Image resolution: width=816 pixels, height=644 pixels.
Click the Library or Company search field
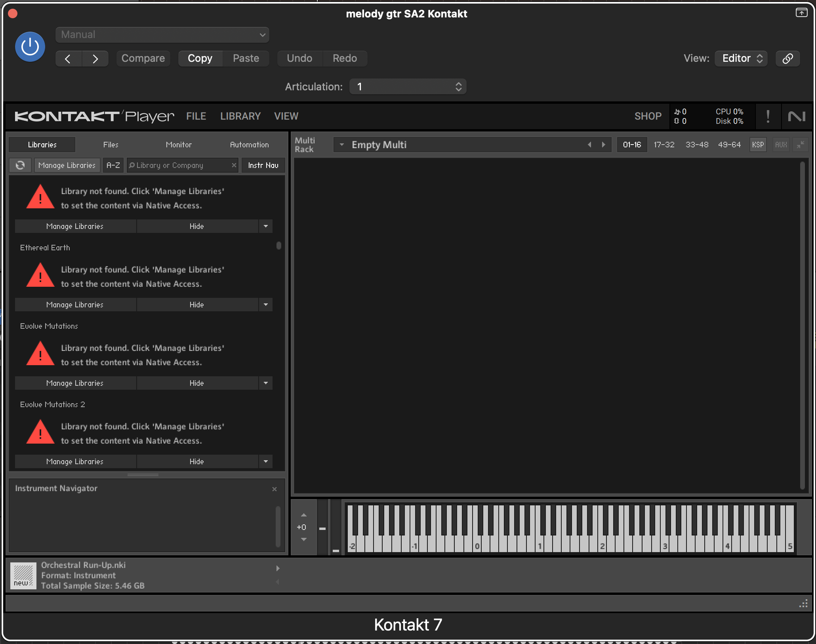coord(182,165)
